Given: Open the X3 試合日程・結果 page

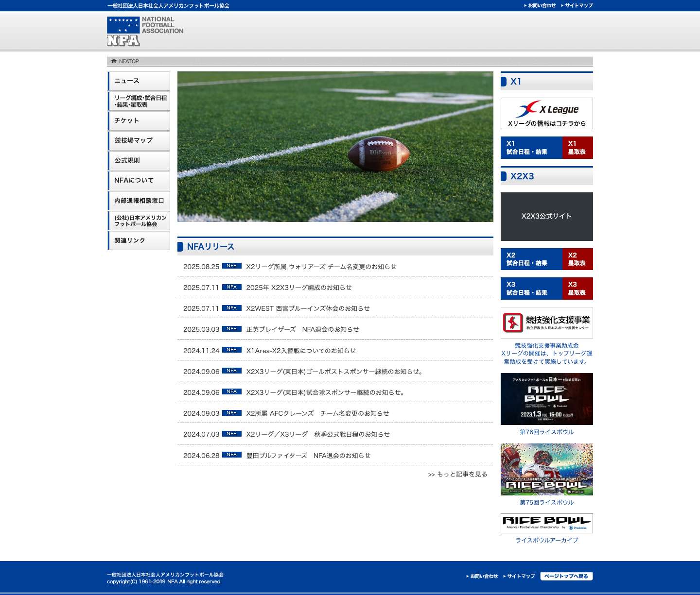Looking at the screenshot, I should tap(531, 288).
